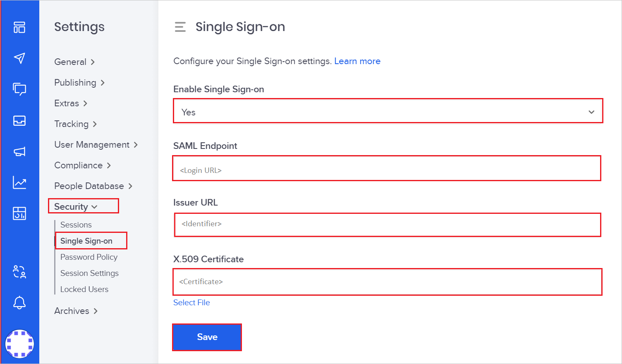Screen dimensions: 622x364
Task: Click the inbox tray icon
Action: coord(19,120)
